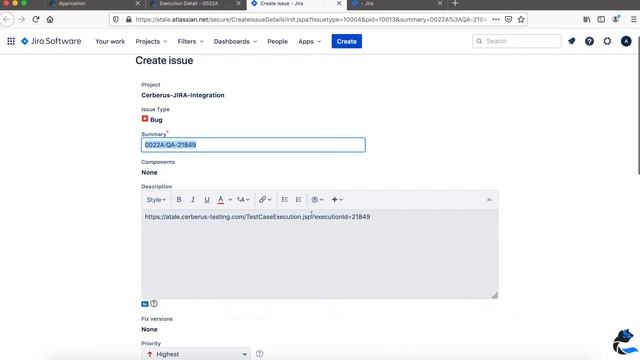
Task: Bookmark this page with star icon
Action: (x=521, y=19)
